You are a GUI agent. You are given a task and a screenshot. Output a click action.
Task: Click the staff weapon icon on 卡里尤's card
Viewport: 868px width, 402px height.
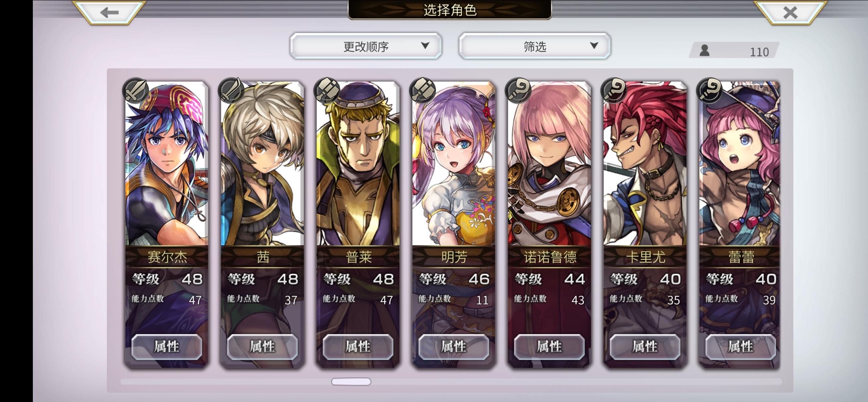pos(614,90)
